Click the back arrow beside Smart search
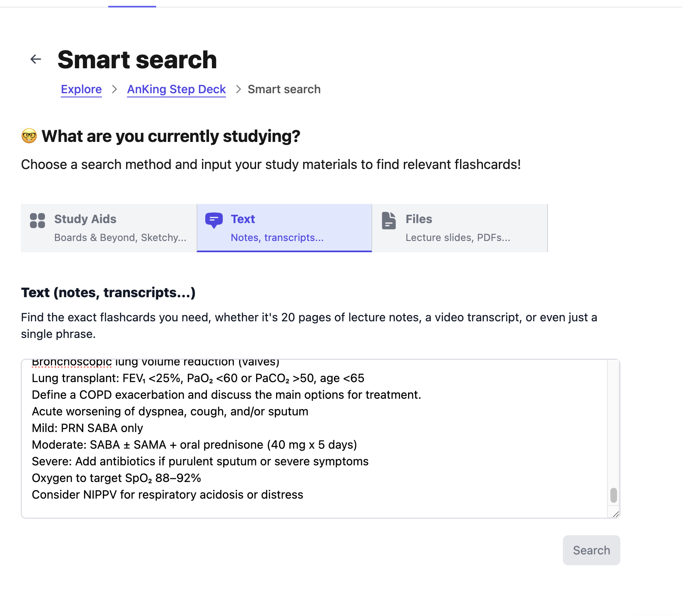Viewport: 682px width, 616px height. click(x=36, y=60)
